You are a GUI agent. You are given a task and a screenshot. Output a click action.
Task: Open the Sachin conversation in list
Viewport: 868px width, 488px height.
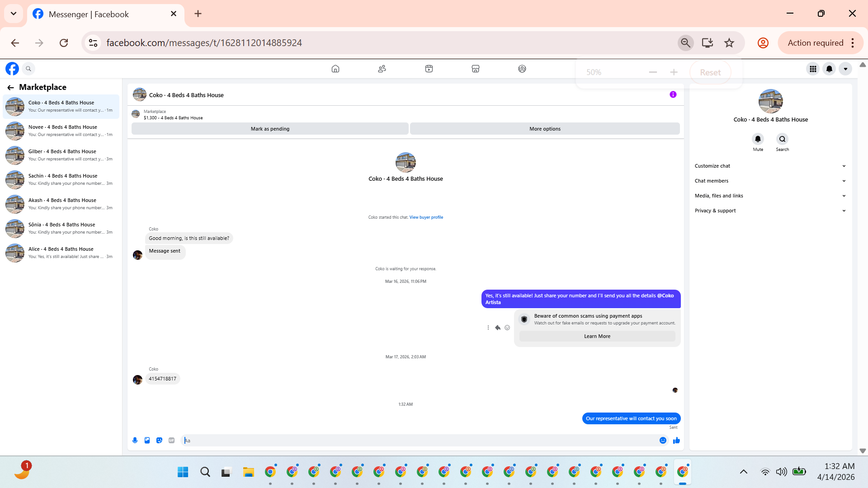pos(61,179)
